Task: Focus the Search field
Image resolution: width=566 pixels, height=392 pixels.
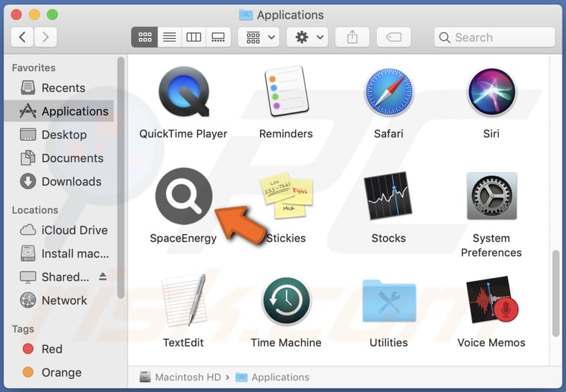Action: tap(494, 37)
